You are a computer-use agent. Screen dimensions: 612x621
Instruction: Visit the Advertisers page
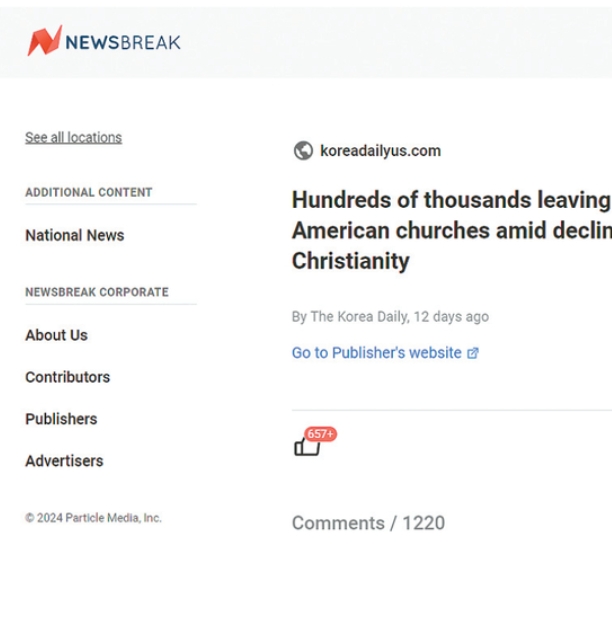pos(64,461)
